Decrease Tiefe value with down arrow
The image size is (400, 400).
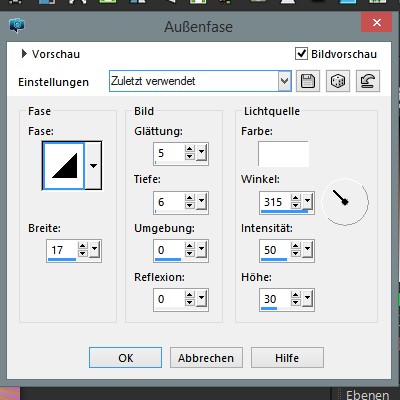click(x=190, y=205)
